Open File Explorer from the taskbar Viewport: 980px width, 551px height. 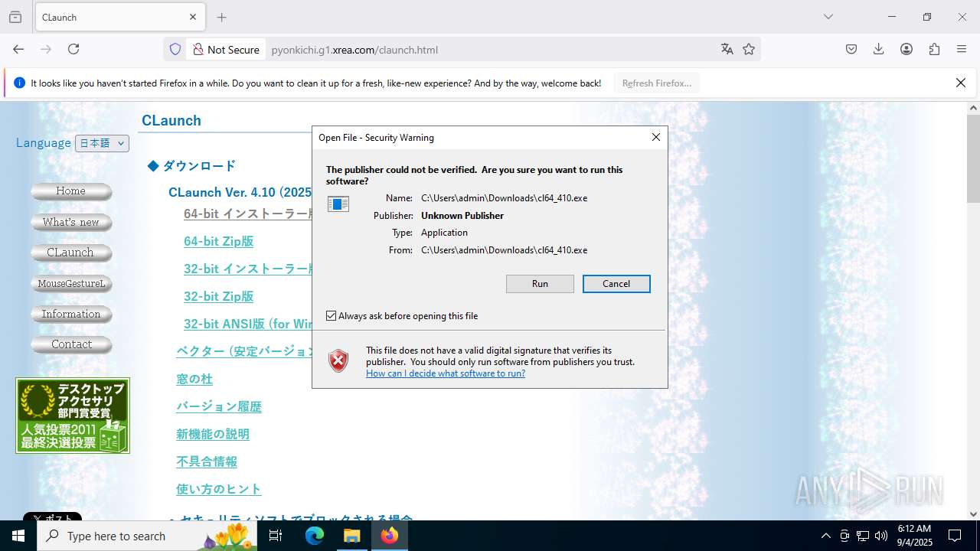pyautogui.click(x=351, y=536)
